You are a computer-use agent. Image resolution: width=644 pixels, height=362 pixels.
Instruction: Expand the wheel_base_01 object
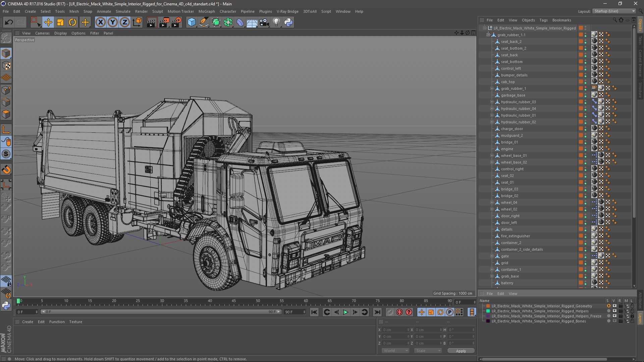492,156
